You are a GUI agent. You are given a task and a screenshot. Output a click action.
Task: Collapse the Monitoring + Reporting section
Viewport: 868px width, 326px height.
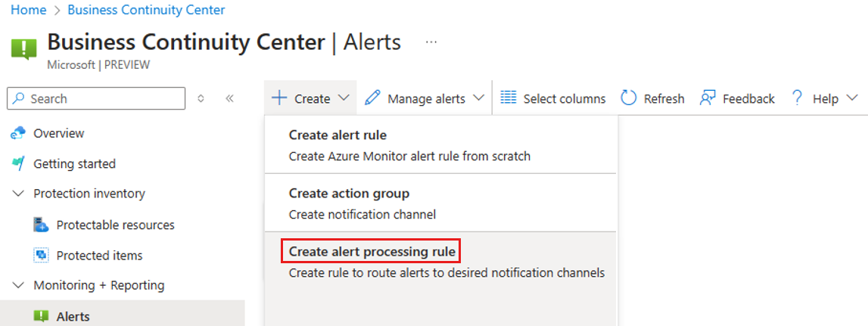[x=18, y=285]
